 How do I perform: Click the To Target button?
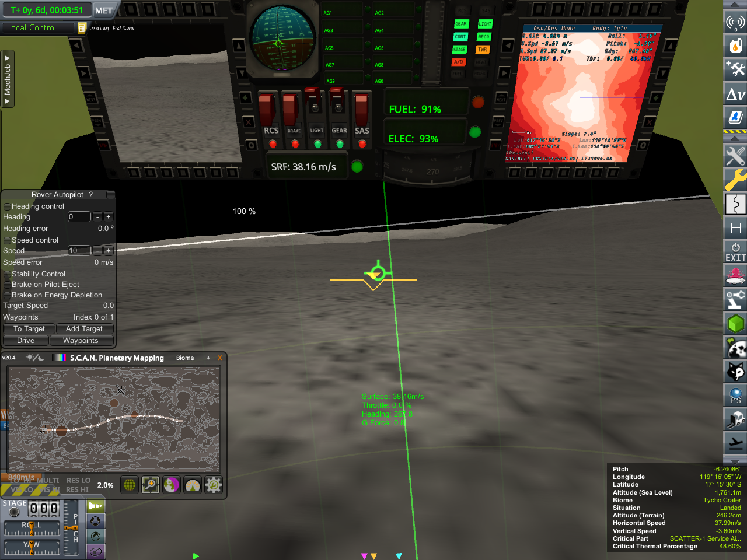coord(29,329)
